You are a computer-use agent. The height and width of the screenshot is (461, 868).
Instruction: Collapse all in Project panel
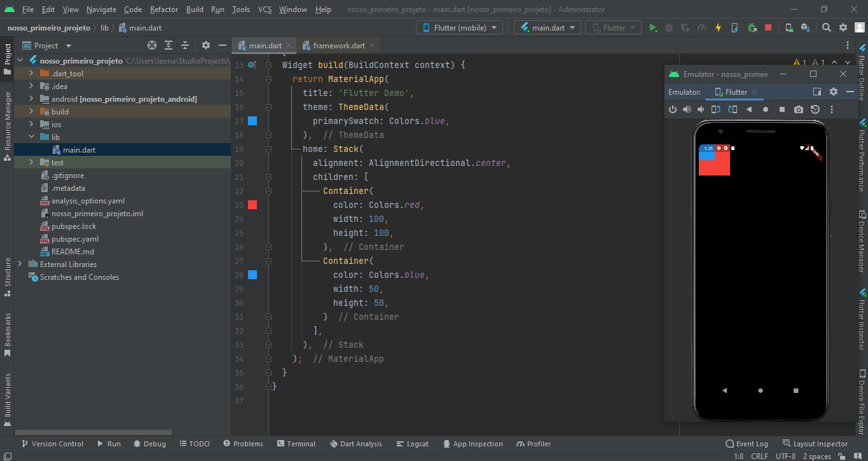(x=185, y=45)
